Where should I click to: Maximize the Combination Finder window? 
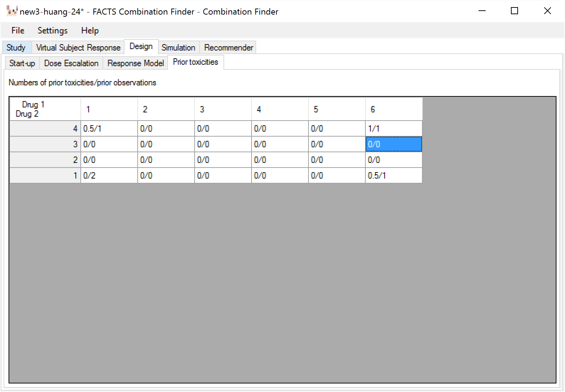[514, 11]
